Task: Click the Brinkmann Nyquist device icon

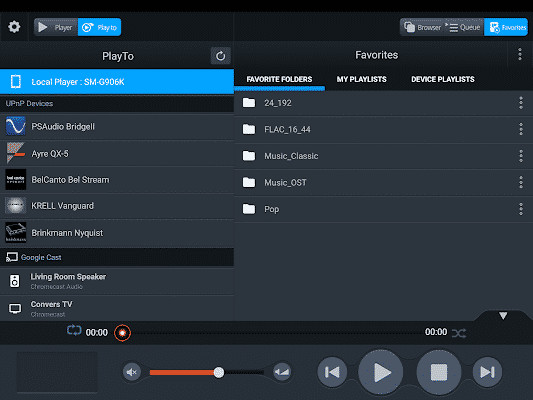Action: [x=16, y=232]
